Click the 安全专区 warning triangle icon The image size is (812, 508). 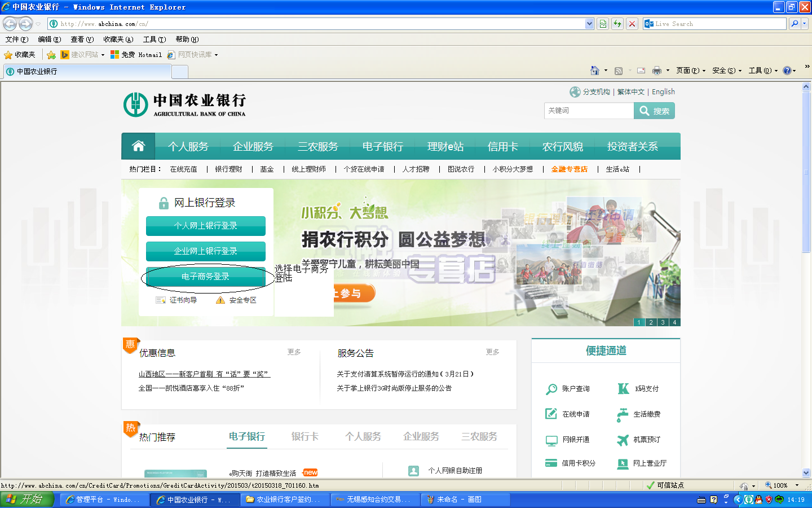coord(220,300)
